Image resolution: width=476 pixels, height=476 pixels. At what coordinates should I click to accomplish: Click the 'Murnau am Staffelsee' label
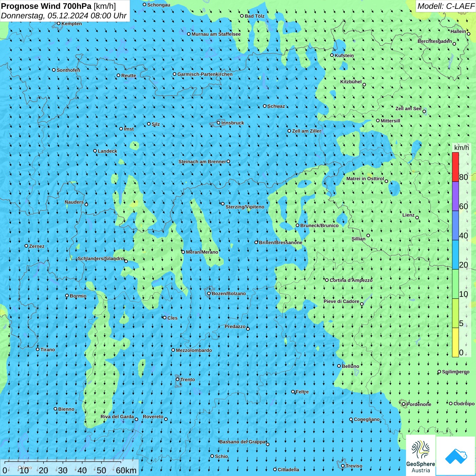tap(216, 34)
